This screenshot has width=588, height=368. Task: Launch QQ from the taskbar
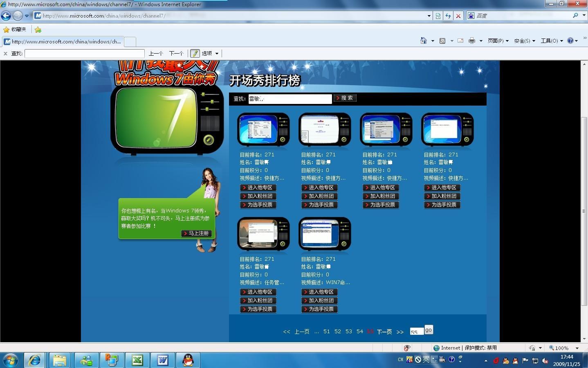tap(188, 360)
